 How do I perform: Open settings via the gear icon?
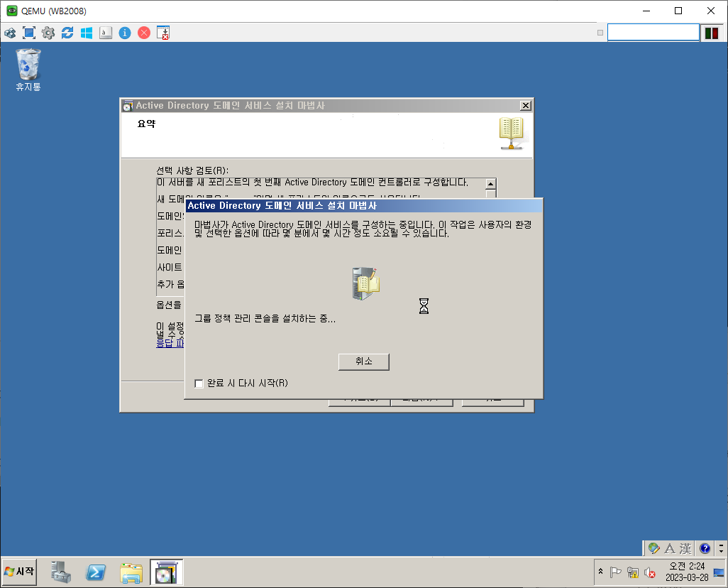(48, 33)
